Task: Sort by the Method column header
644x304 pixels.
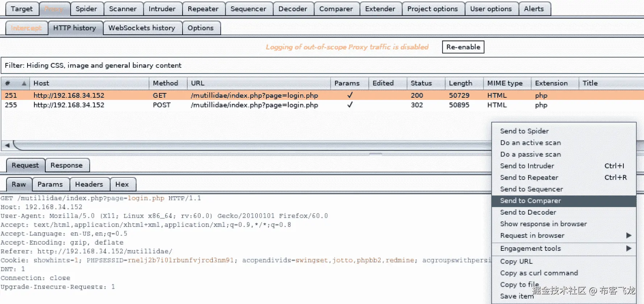Action: pyautogui.click(x=168, y=83)
